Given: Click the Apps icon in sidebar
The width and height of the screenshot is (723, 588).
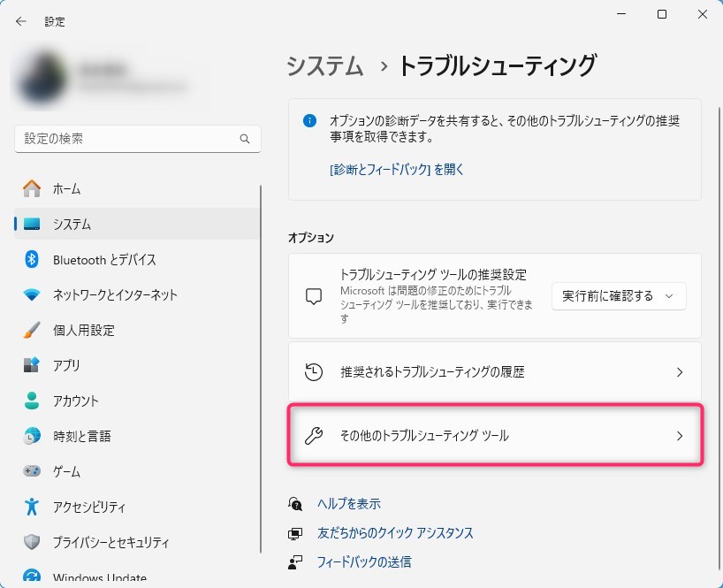Looking at the screenshot, I should click(32, 365).
